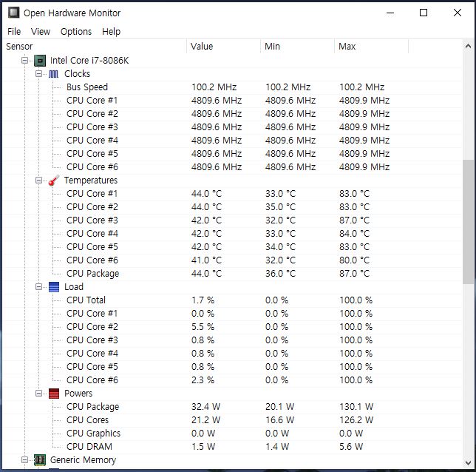Image resolution: width=476 pixels, height=472 pixels.
Task: Click the Value column header
Action: click(223, 47)
